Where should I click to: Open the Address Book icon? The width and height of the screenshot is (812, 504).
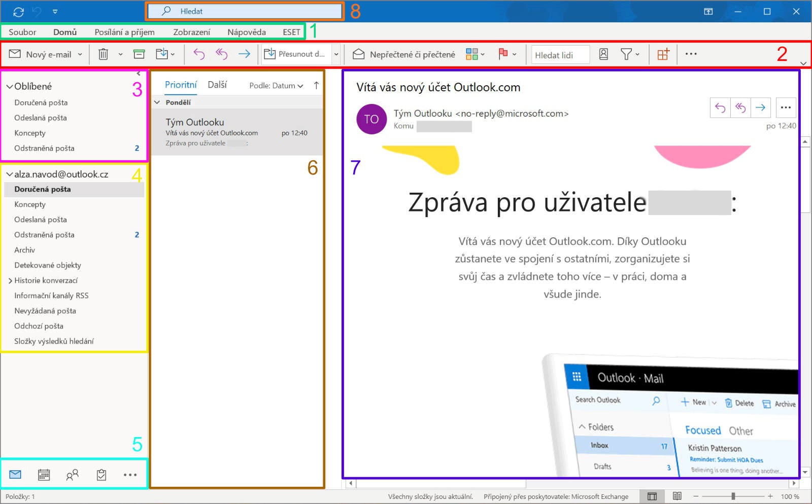[603, 54]
